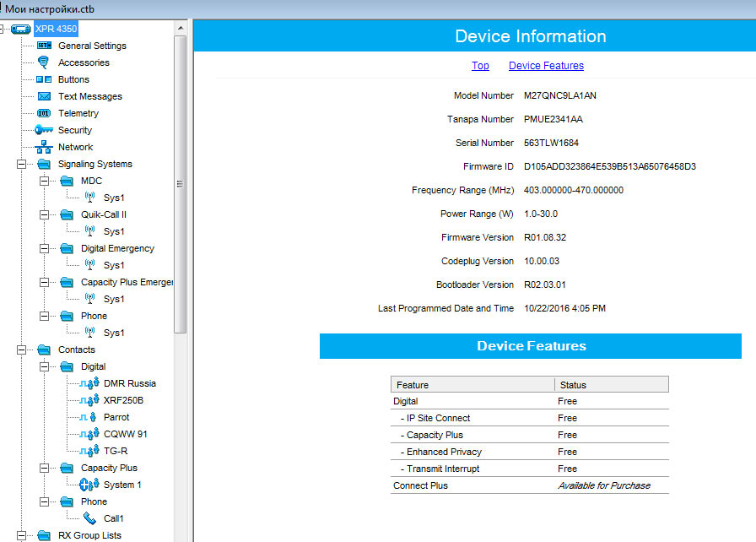The height and width of the screenshot is (542, 756).
Task: Click the Digital folder icon under Contacts
Action: click(67, 366)
